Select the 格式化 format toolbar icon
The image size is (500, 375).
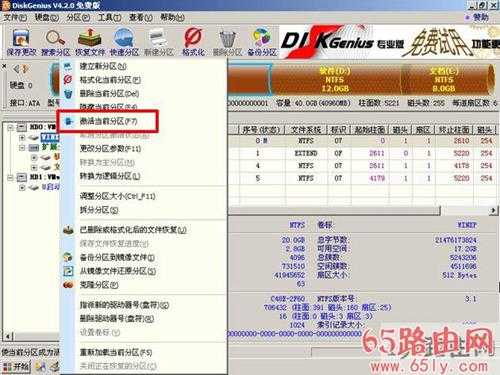(x=193, y=42)
